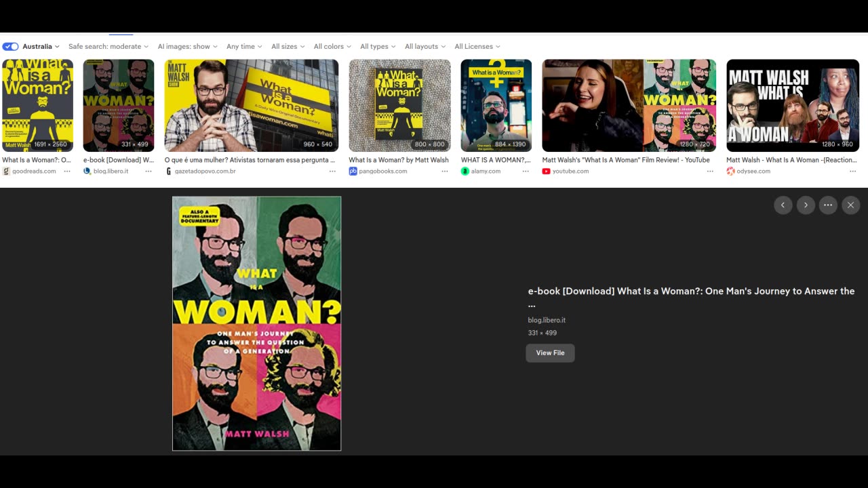Image resolution: width=868 pixels, height=488 pixels.
Task: Click gazetadopovo.com.br source text
Action: click(205, 171)
